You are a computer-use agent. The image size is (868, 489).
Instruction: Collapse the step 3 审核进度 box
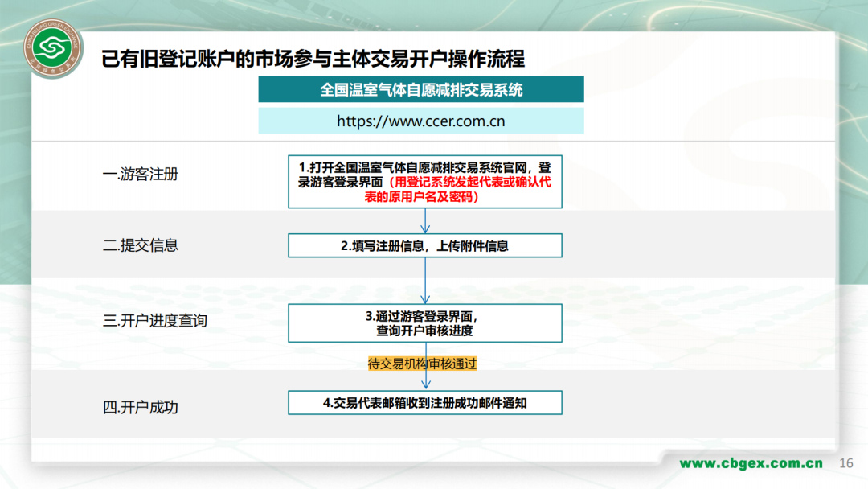coord(424,323)
